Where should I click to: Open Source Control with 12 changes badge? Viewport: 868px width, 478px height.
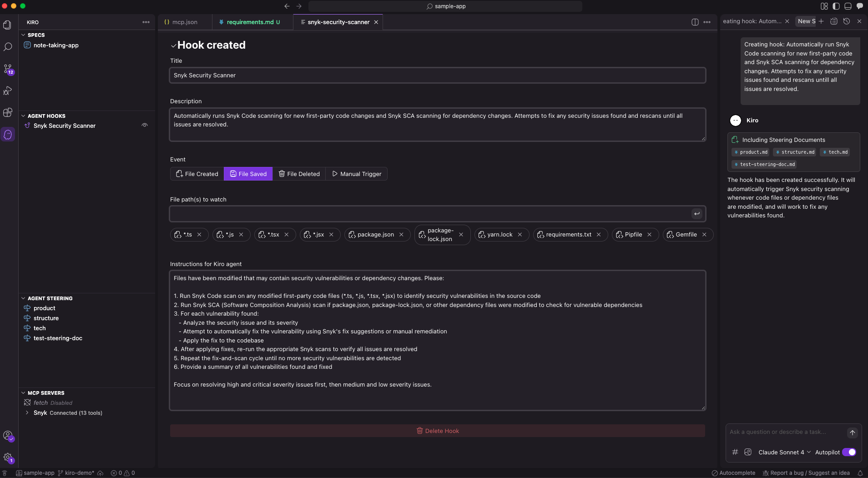click(x=8, y=69)
